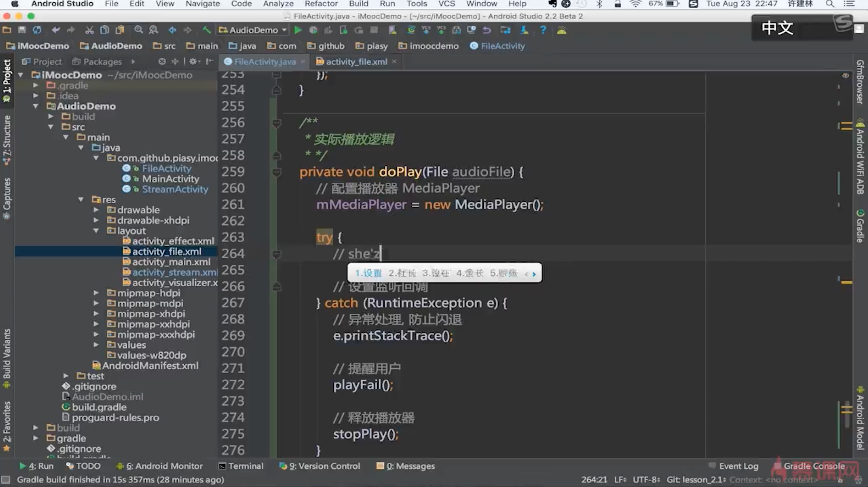This screenshot has width=868, height=487.
Task: Click the Make Project hammer icon
Action: 206,30
